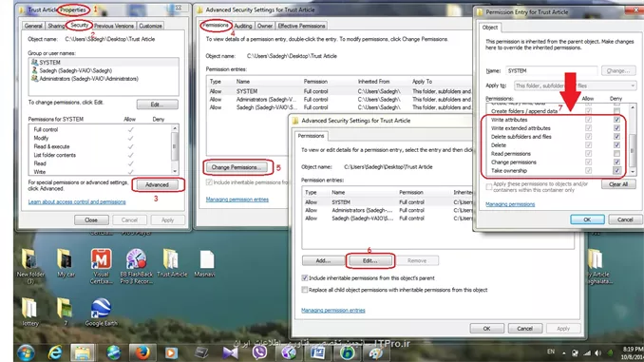Click Close in Trust Article Properties
This screenshot has width=644, height=362.
point(91,219)
